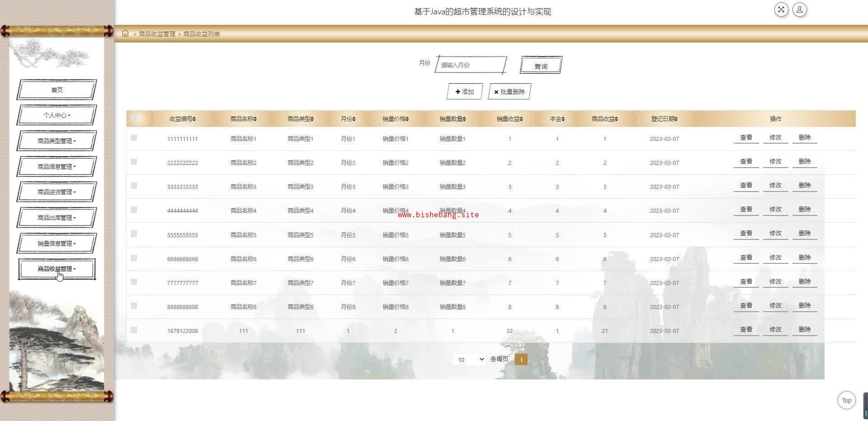Go to 首页 in sidebar

click(x=57, y=90)
